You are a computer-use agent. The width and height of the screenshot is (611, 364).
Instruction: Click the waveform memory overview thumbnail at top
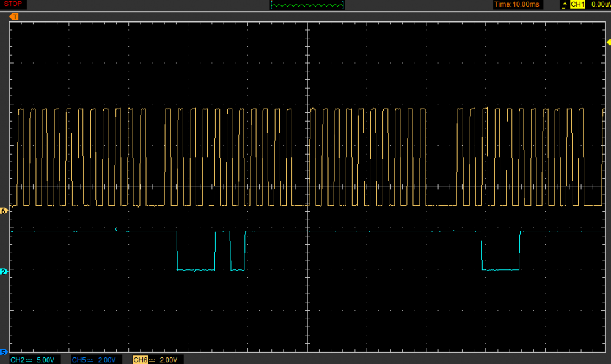307,5
